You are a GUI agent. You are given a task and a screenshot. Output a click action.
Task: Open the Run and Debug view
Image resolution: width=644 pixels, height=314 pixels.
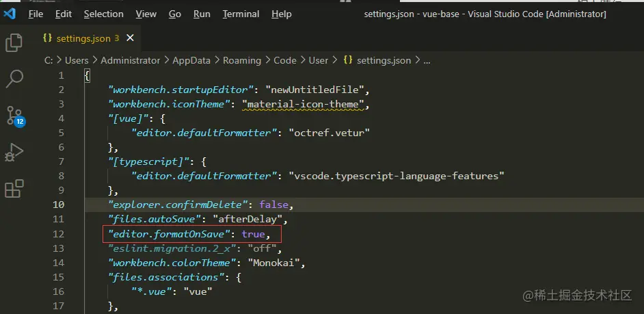(x=14, y=153)
